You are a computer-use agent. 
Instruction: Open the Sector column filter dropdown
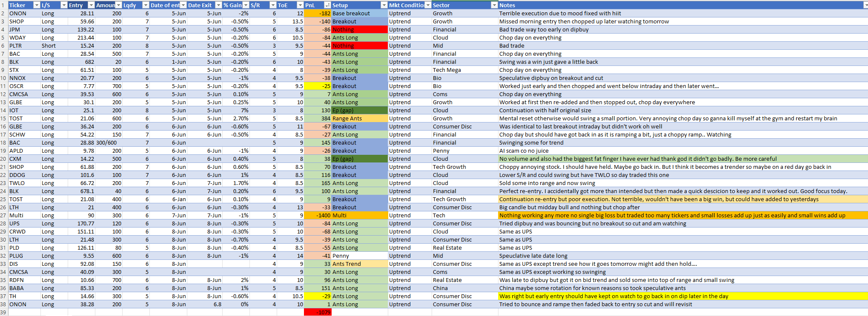click(494, 5)
